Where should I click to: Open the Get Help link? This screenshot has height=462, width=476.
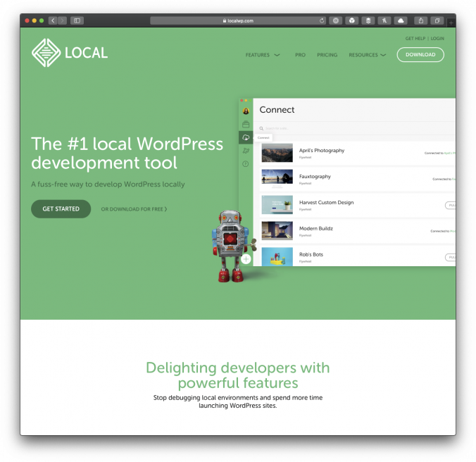coord(414,39)
